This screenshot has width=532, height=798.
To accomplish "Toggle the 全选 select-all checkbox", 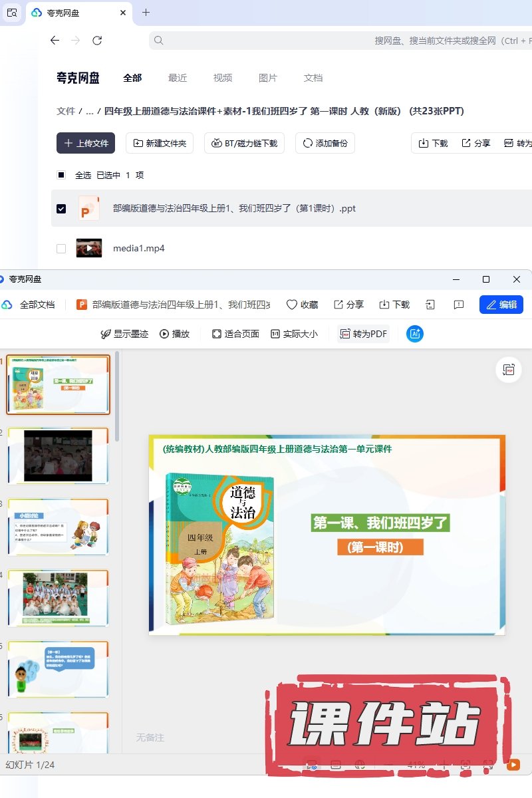I will [x=61, y=175].
